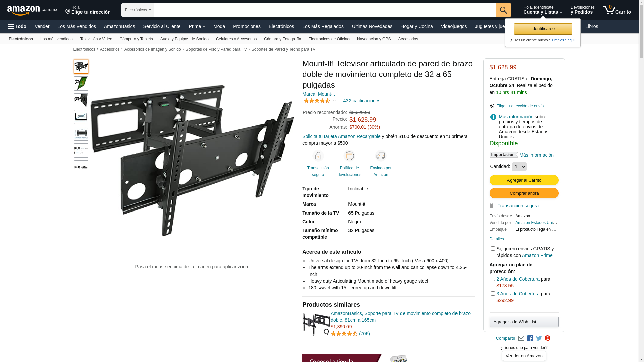Share product via Facebook icon
Screen dimensions: 644x362
pos(530,338)
